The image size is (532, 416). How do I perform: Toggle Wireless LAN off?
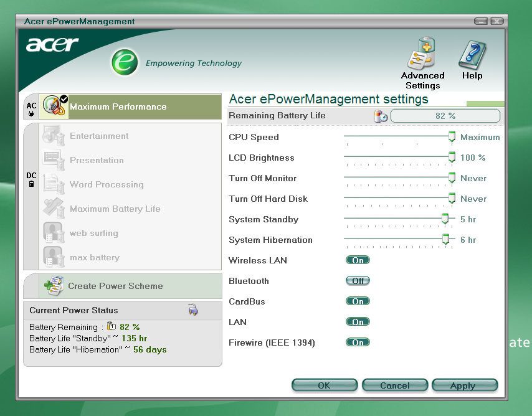point(358,260)
